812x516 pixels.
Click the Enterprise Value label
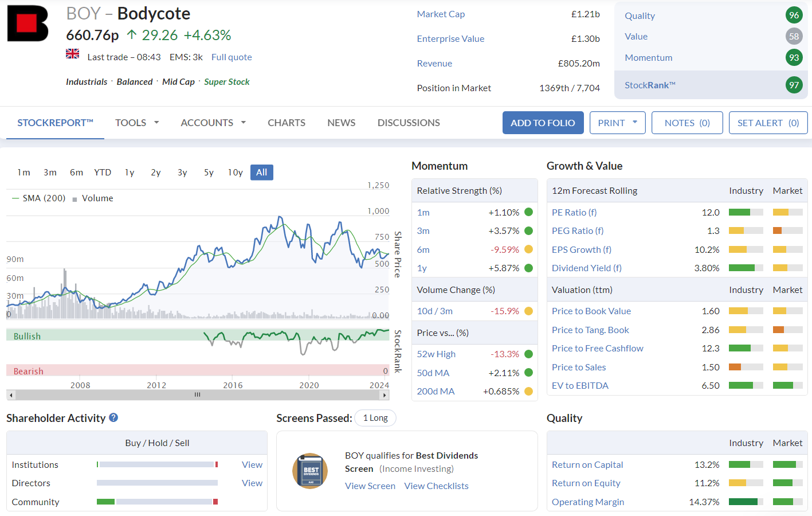[x=450, y=39]
